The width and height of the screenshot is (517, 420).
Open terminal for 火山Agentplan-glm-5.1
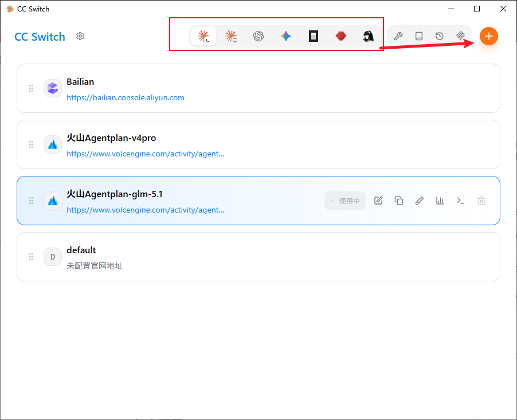click(x=461, y=201)
